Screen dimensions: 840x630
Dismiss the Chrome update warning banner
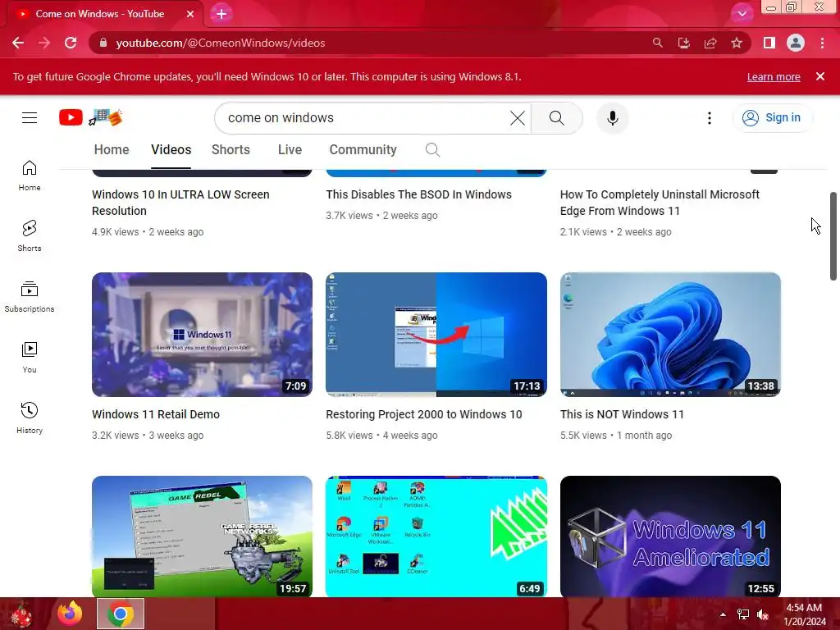coord(820,76)
